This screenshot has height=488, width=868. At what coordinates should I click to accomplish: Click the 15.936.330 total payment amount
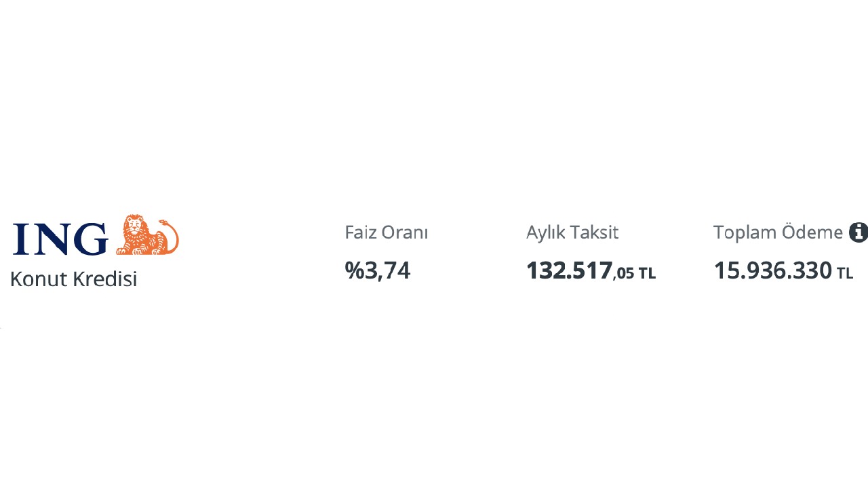772,270
